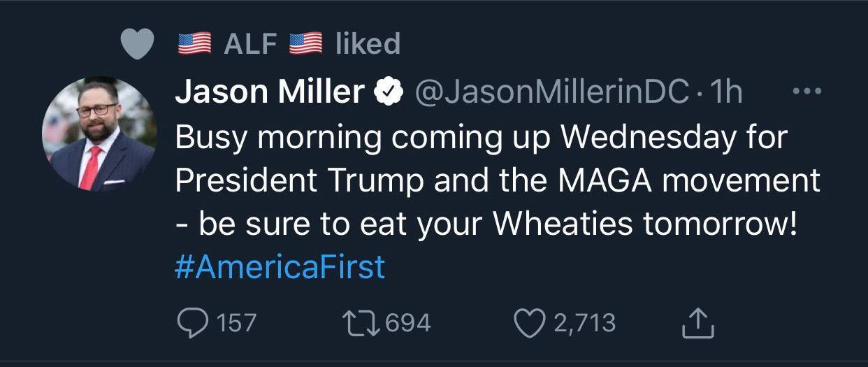Click the flag emoji right of ALF
The width and height of the screenshot is (868, 367).
click(306, 44)
